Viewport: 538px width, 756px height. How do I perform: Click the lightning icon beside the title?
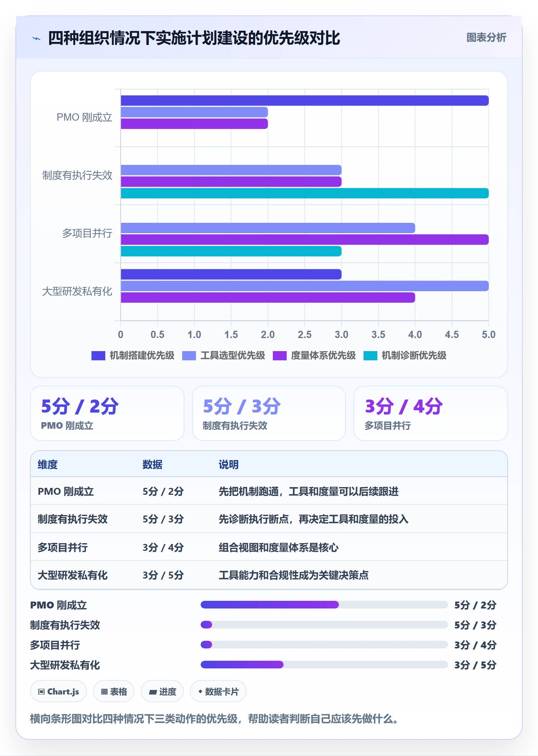click(x=37, y=38)
